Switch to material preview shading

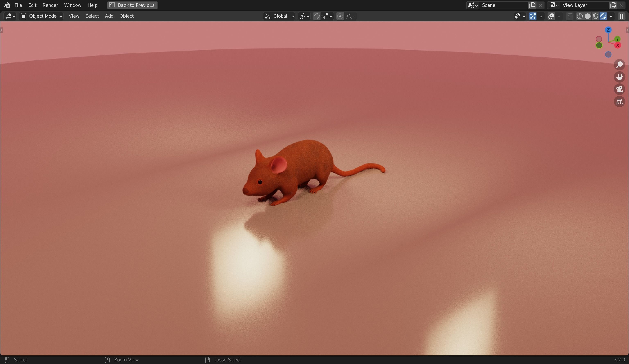click(x=595, y=16)
